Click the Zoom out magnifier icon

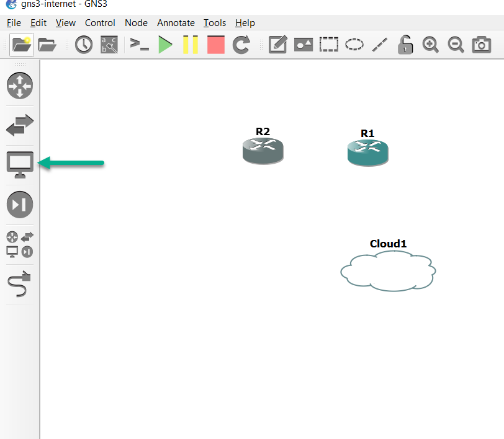click(x=456, y=45)
